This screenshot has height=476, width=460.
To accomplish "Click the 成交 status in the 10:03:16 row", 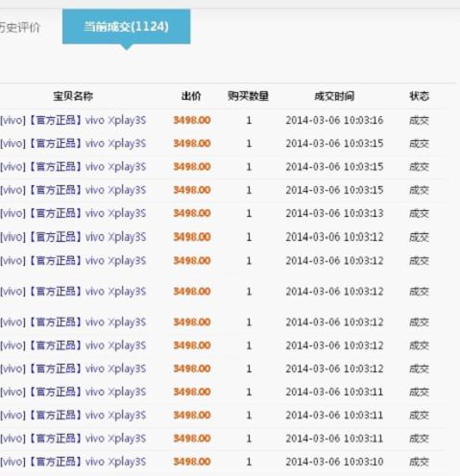I will [419, 121].
